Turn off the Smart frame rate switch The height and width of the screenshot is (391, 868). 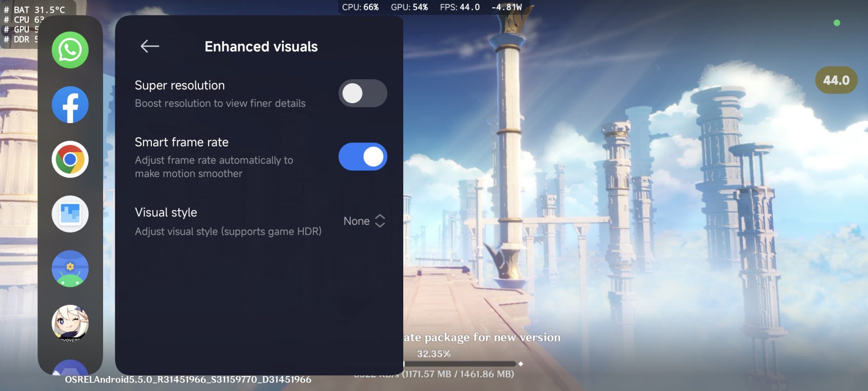pyautogui.click(x=363, y=157)
